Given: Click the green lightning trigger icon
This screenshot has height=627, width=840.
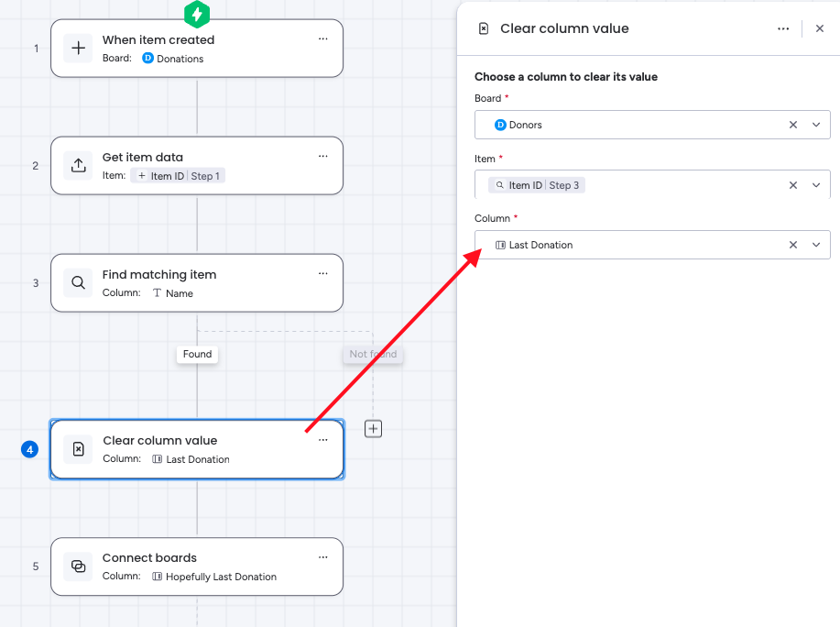Looking at the screenshot, I should pyautogui.click(x=197, y=14).
